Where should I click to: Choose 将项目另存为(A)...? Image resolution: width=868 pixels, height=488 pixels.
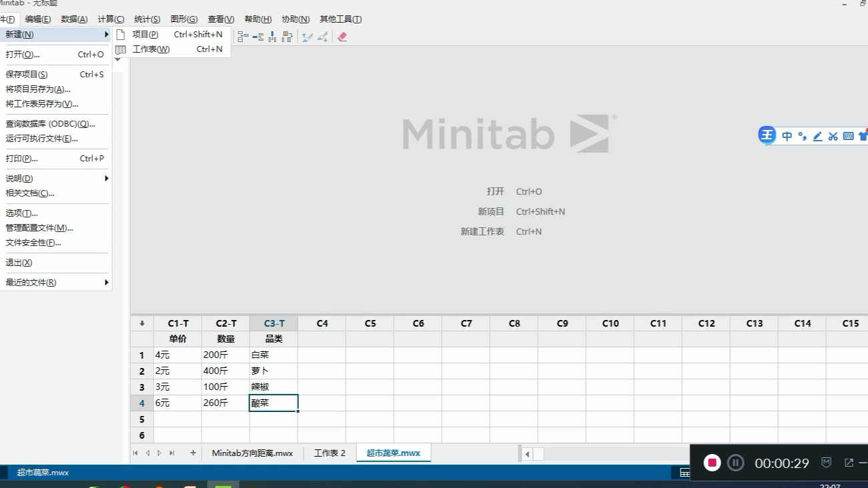(x=55, y=89)
